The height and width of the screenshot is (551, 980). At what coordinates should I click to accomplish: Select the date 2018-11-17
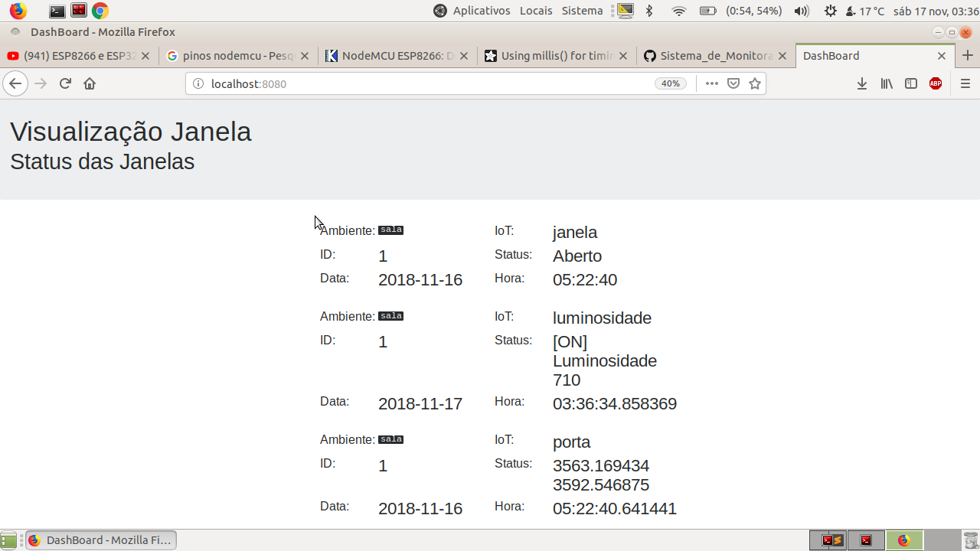point(420,403)
